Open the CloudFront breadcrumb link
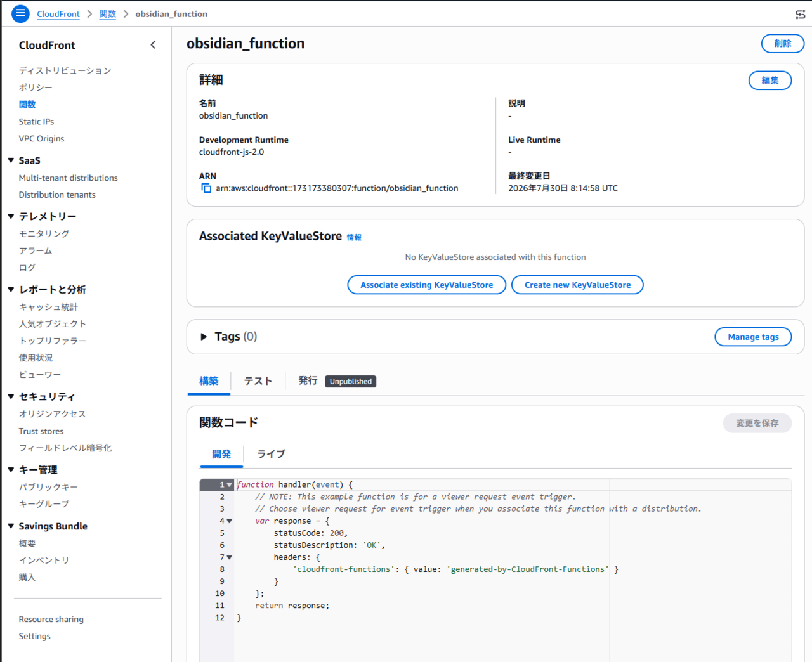 pos(58,14)
